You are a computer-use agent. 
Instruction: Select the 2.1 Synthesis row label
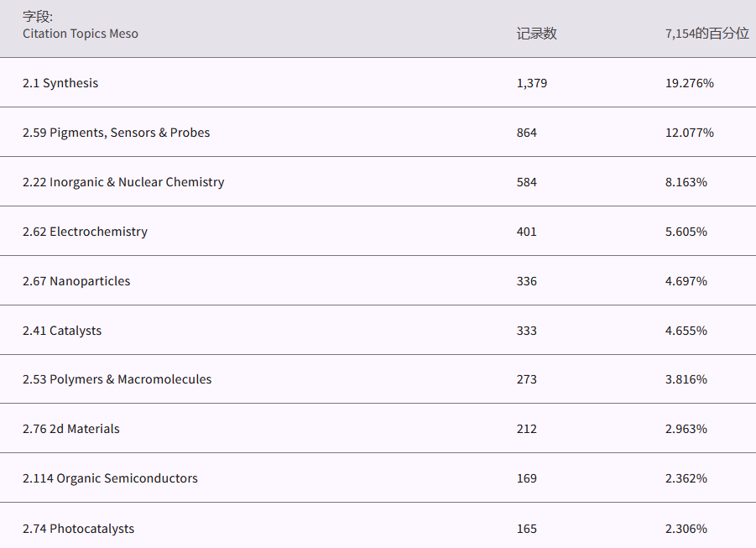[60, 83]
